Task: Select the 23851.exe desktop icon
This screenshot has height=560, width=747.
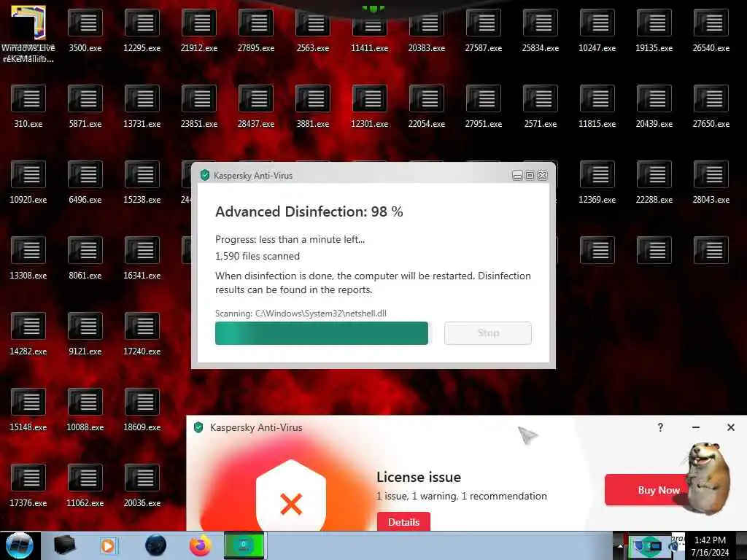Action: (x=199, y=98)
